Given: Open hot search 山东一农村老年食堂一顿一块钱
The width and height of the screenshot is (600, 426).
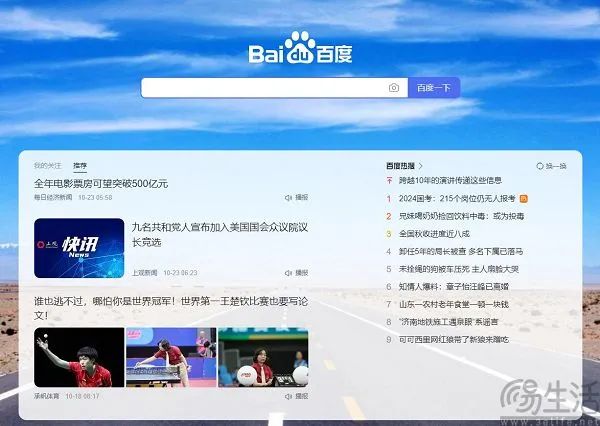Looking at the screenshot, I should point(454,304).
